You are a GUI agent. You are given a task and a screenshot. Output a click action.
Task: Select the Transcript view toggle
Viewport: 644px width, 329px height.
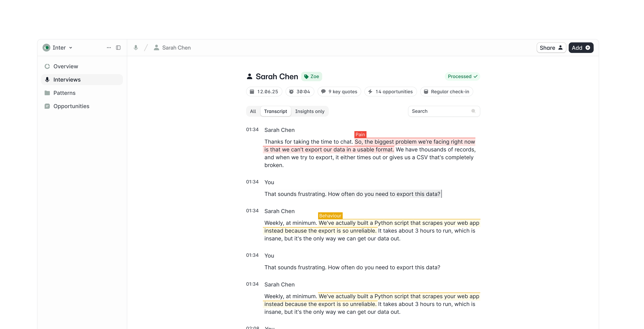tap(275, 111)
